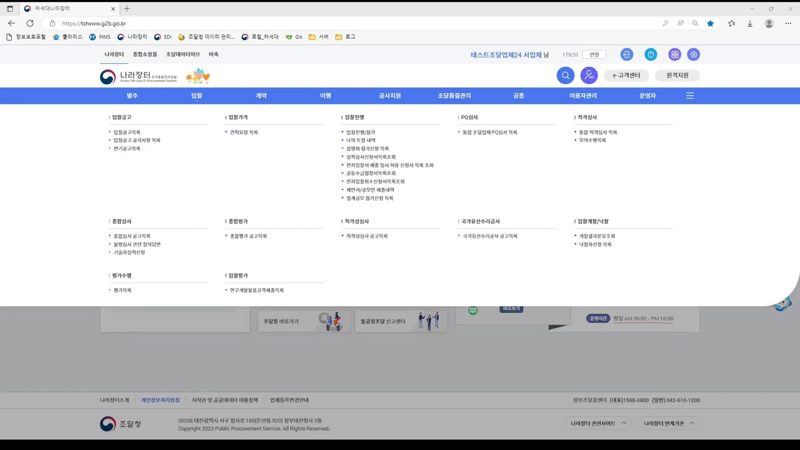The height and width of the screenshot is (450, 800).
Task: Expand the 나라장터 관련사이트 footer dropdown
Action: tap(598, 423)
